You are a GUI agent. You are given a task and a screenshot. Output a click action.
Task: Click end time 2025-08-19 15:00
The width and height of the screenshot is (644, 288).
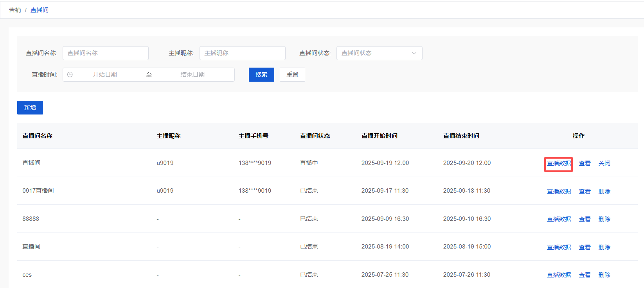click(467, 247)
